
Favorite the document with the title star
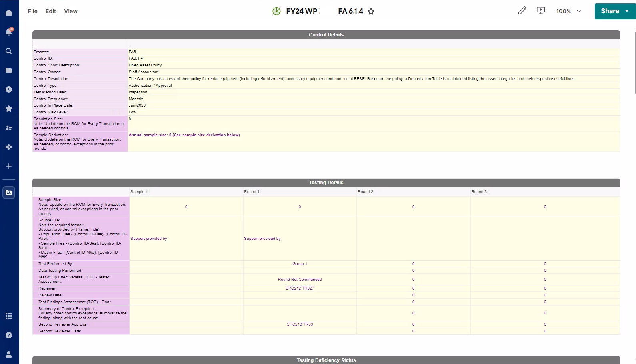pyautogui.click(x=371, y=11)
